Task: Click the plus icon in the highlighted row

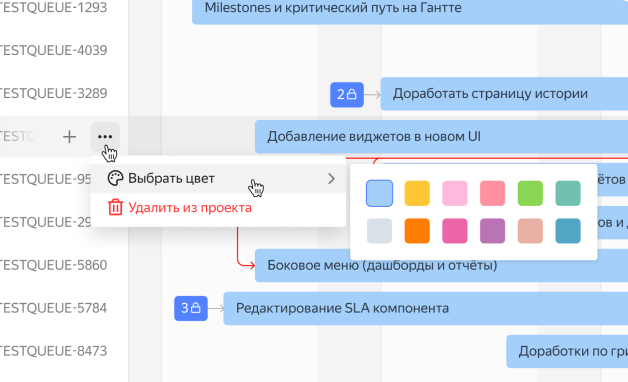Action: tap(69, 137)
